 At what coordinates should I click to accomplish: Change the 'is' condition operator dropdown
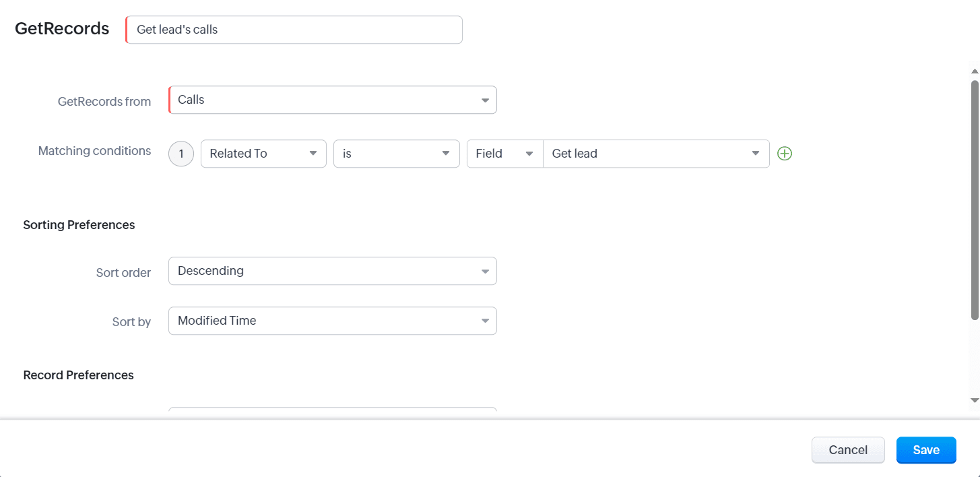(396, 154)
